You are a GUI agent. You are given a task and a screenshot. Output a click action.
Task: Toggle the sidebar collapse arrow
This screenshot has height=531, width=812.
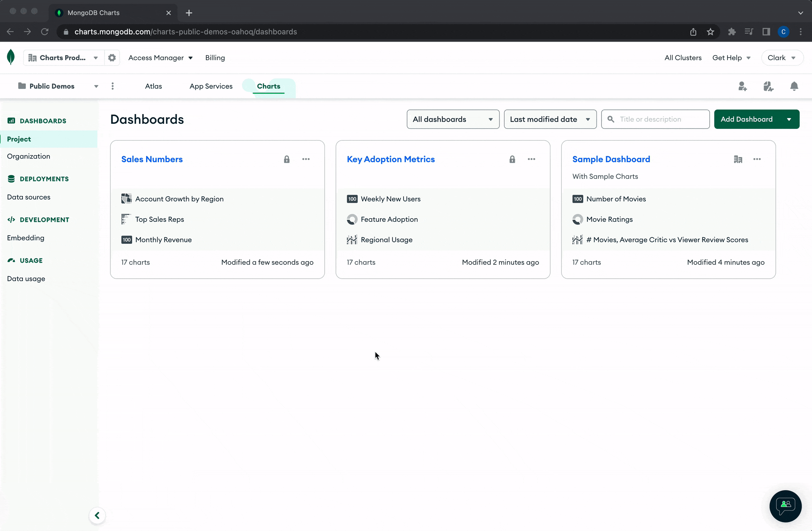coord(97,515)
